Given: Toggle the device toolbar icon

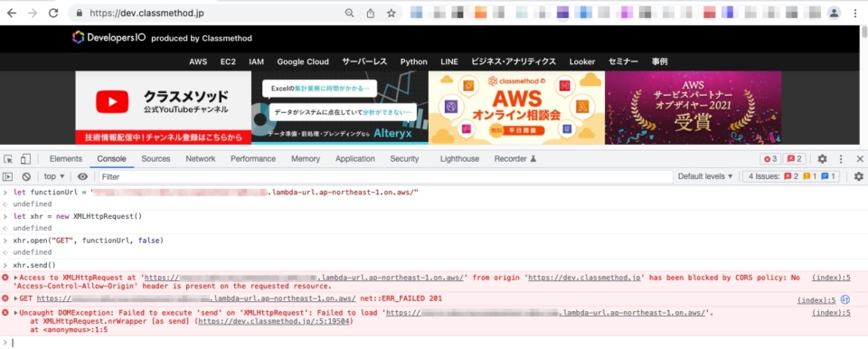Looking at the screenshot, I should tap(25, 159).
